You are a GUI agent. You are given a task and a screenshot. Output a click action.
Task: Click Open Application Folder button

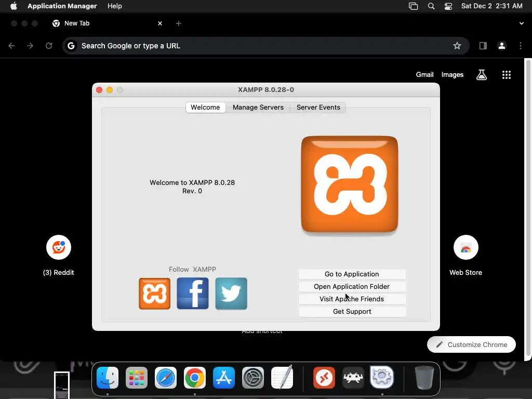pyautogui.click(x=352, y=287)
